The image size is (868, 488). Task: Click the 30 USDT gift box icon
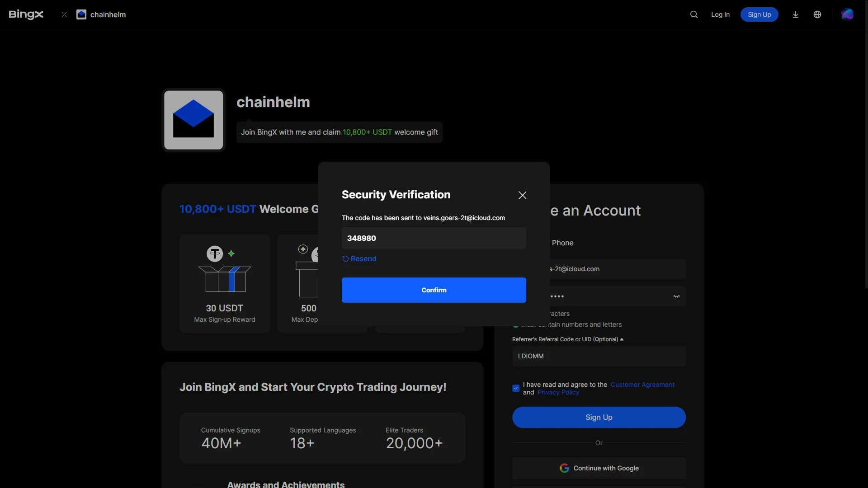(x=225, y=270)
